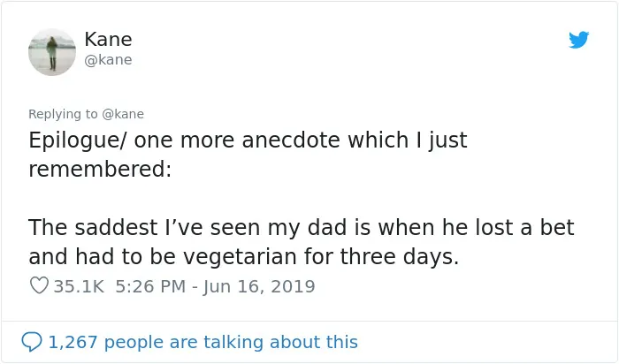Open '1,267 people are talking about this'
Screen dimensions: 619x364
pyautogui.click(x=203, y=342)
